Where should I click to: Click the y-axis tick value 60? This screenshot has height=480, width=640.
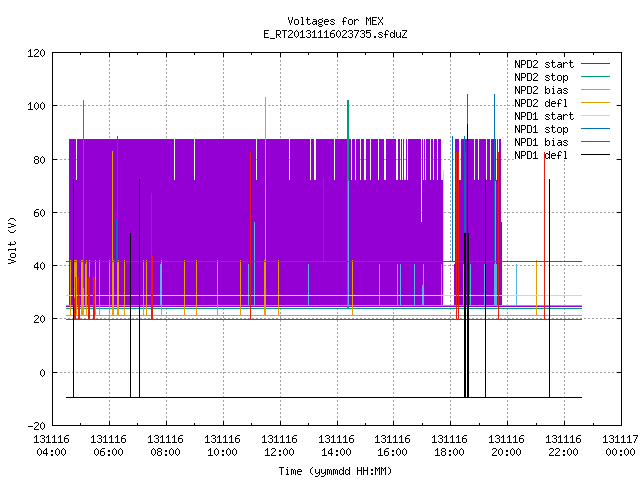[39, 213]
